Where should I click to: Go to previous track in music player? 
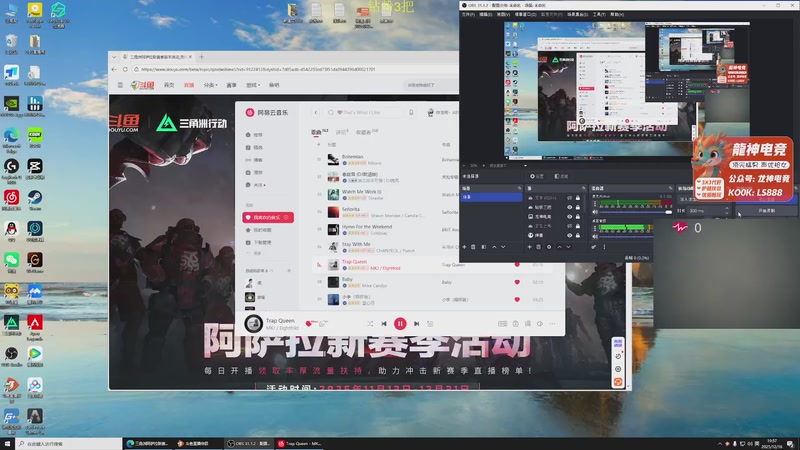(x=384, y=323)
